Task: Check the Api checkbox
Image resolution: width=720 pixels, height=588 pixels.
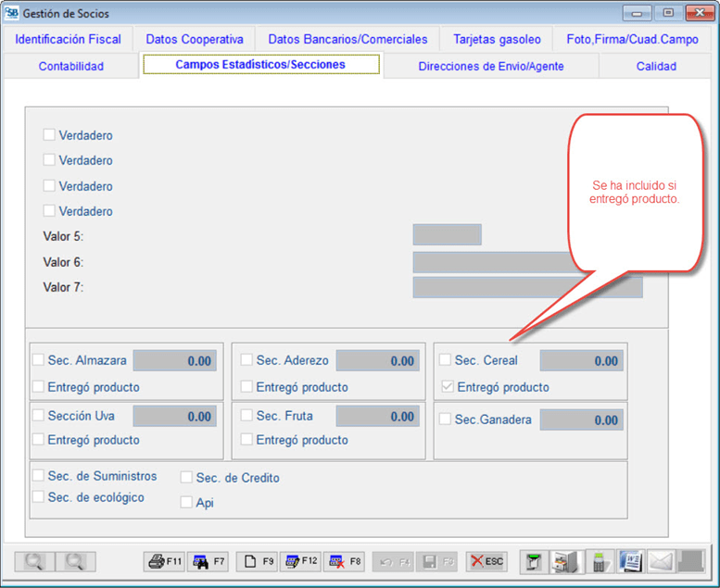Action: click(187, 503)
